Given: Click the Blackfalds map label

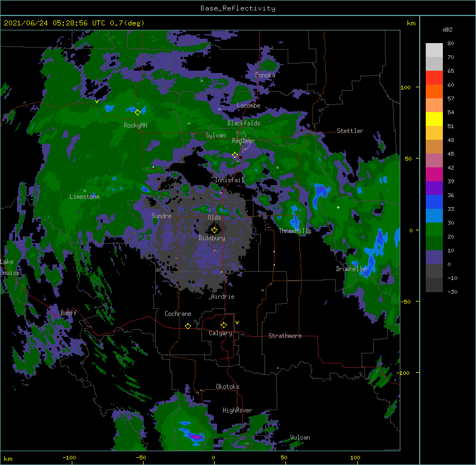Looking at the screenshot, I should click(x=244, y=123).
